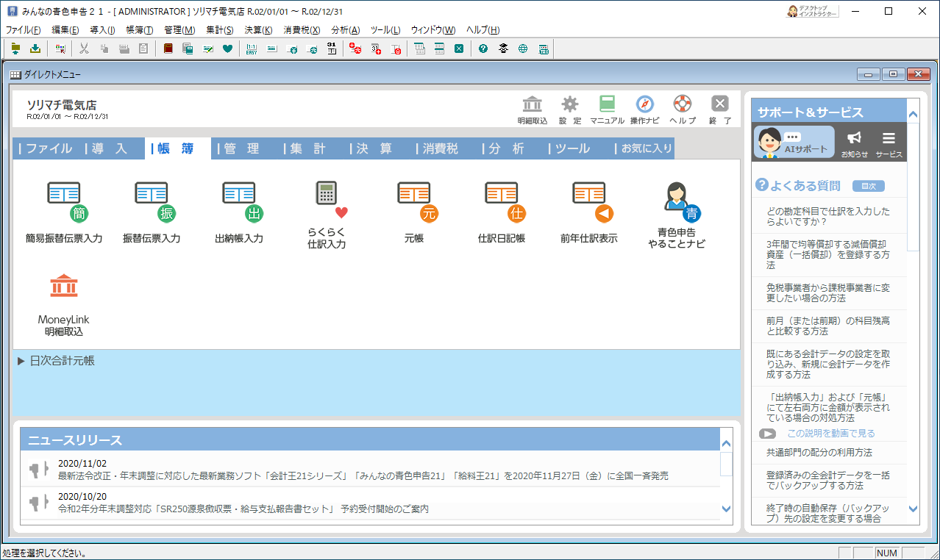Click the video play icon in FAQ list
This screenshot has height=560, width=940.
click(767, 434)
